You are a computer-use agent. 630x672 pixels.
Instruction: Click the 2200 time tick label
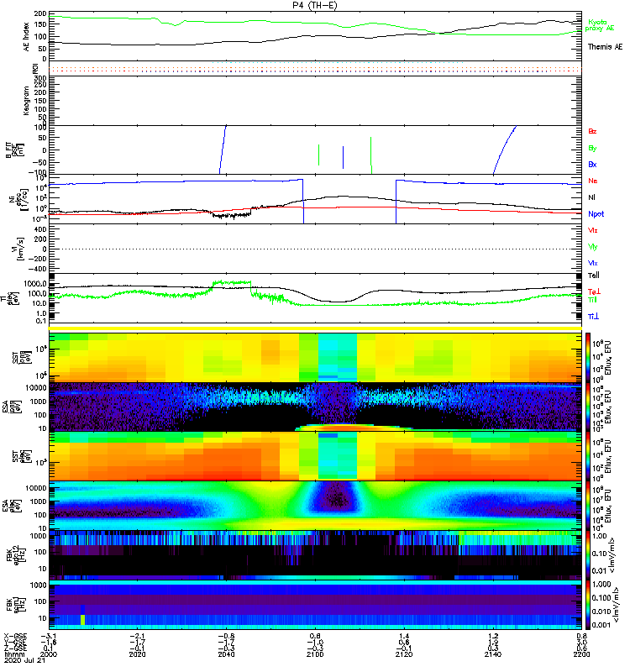pyautogui.click(x=581, y=654)
